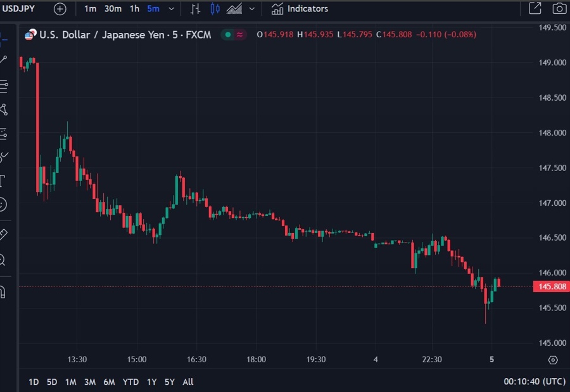Switch to the 30m timeframe

(113, 9)
